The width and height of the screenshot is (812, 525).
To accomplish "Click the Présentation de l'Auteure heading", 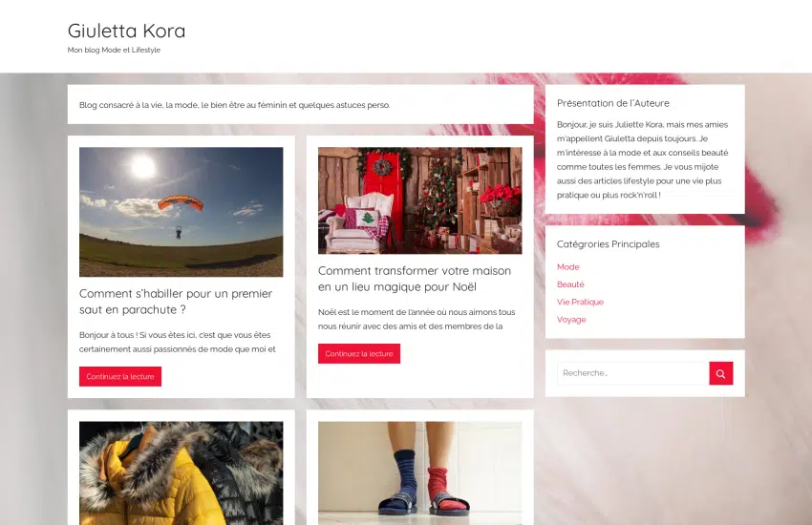I will pyautogui.click(x=613, y=103).
